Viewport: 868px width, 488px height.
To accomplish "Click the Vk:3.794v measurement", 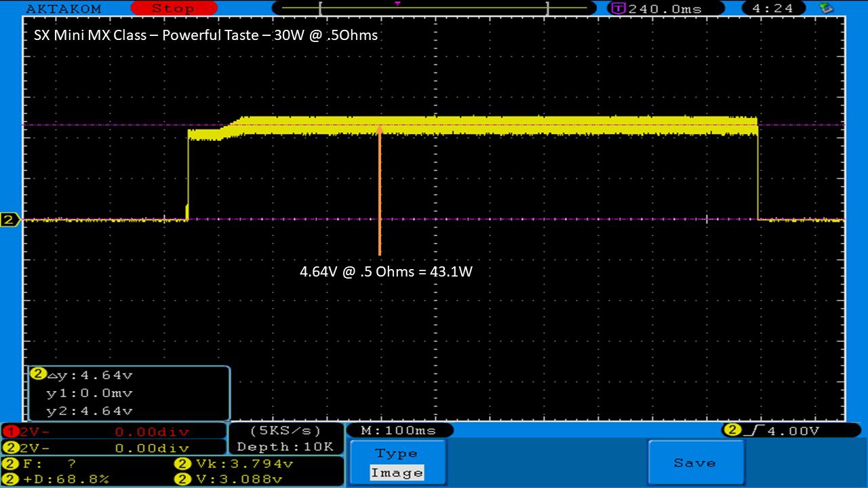I will (x=234, y=464).
